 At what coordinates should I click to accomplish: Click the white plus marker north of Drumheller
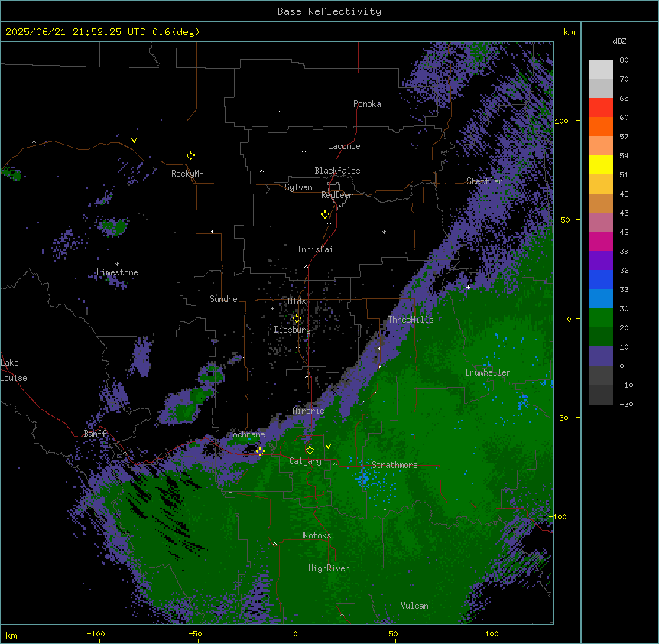point(468,287)
